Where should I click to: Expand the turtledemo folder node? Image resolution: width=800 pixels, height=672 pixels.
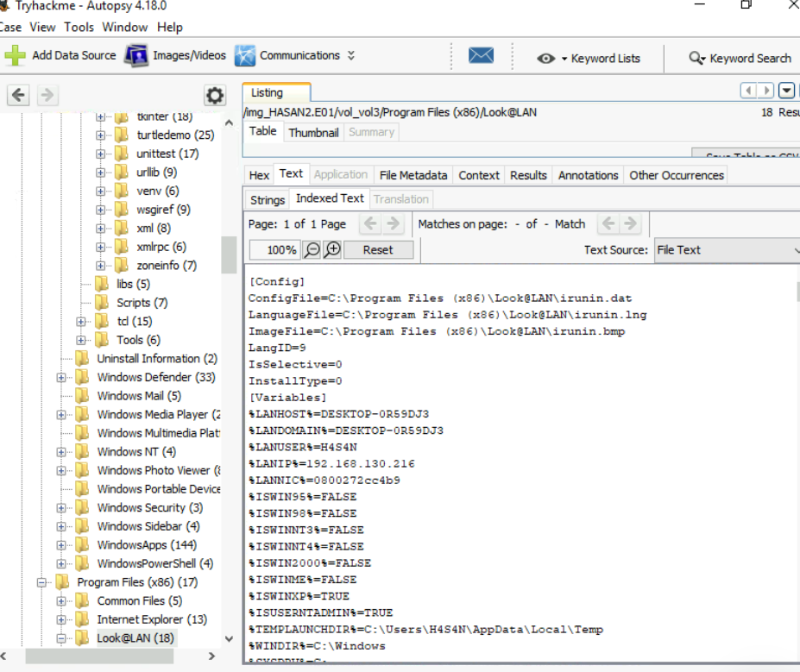tap(100, 135)
